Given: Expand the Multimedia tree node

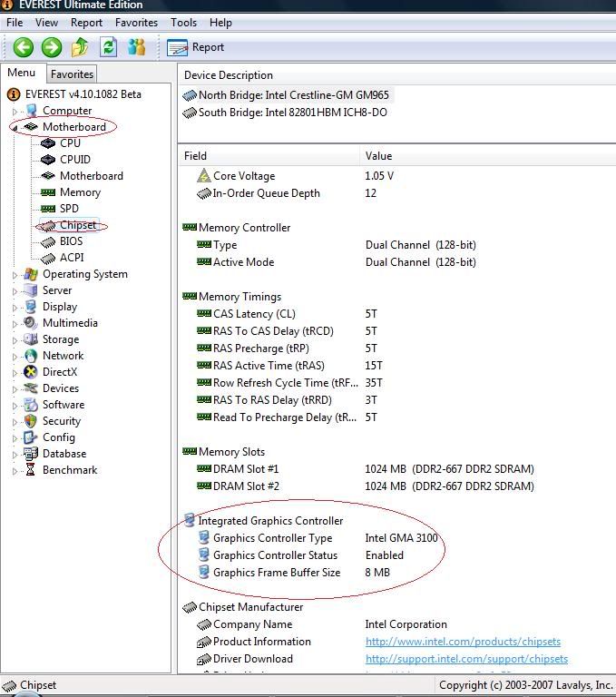Looking at the screenshot, I should (x=15, y=324).
